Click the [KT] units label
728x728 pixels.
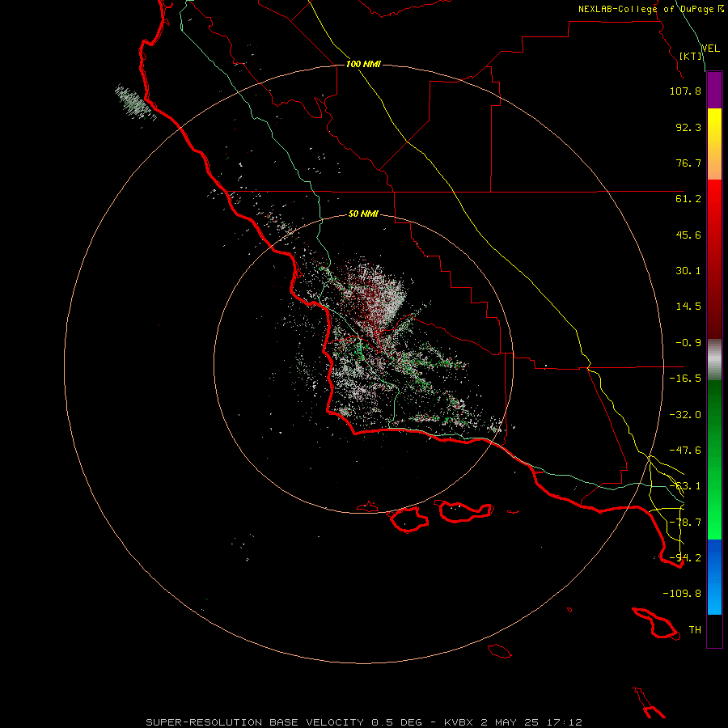click(x=691, y=56)
